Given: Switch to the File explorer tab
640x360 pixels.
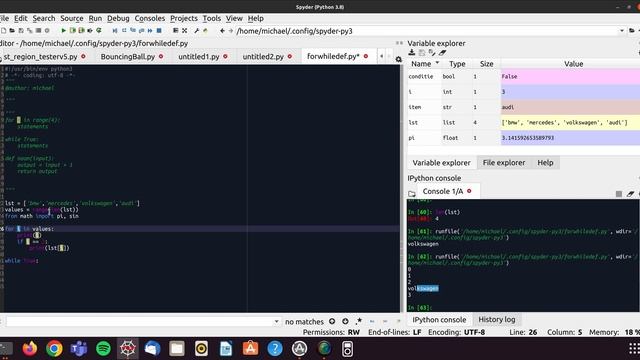Looking at the screenshot, I should [x=504, y=162].
